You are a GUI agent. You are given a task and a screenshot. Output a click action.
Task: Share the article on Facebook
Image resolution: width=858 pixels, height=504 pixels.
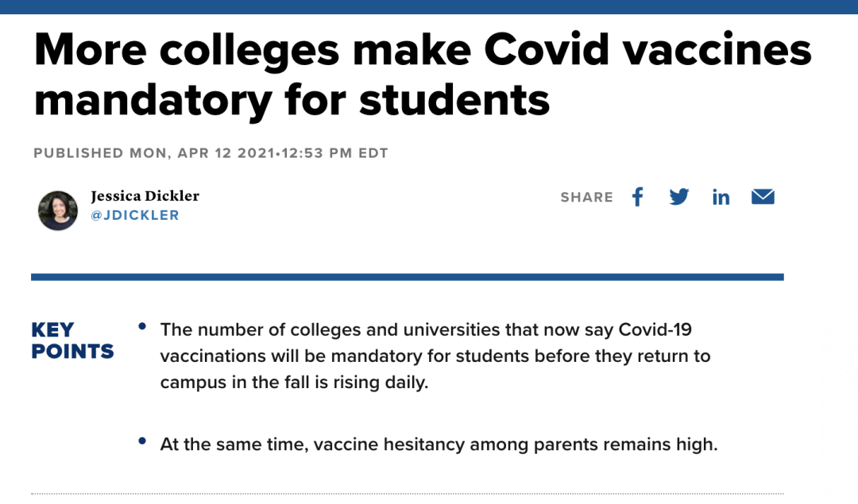point(637,197)
